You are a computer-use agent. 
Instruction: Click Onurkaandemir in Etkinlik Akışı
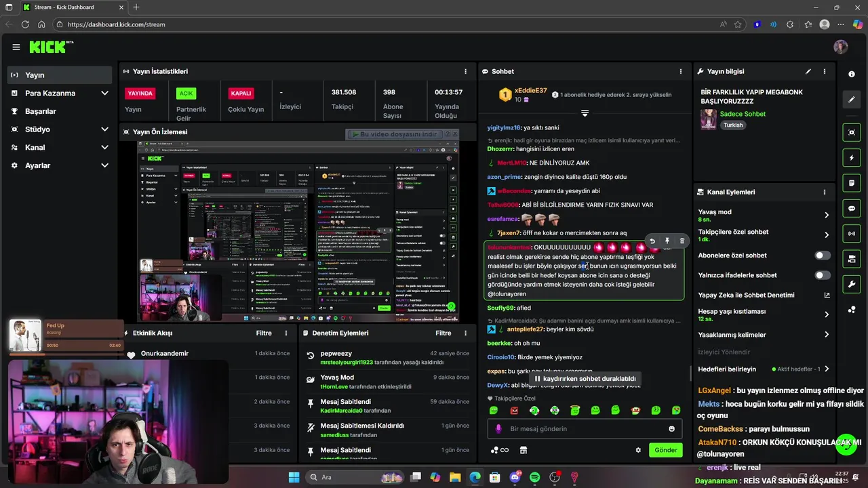pos(165,353)
